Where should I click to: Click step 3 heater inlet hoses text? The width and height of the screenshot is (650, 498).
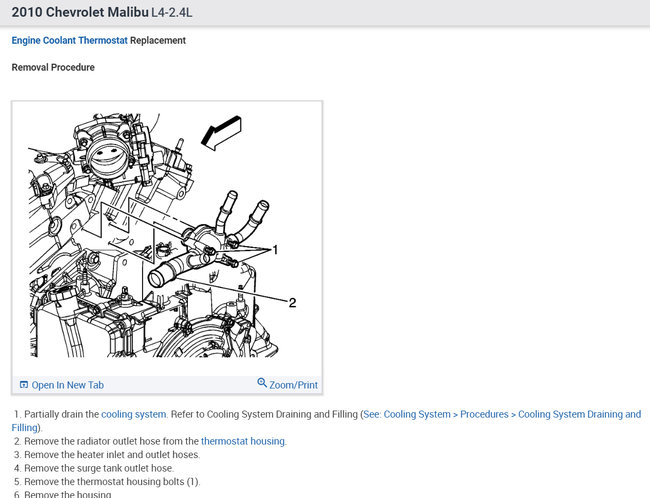coord(112,454)
